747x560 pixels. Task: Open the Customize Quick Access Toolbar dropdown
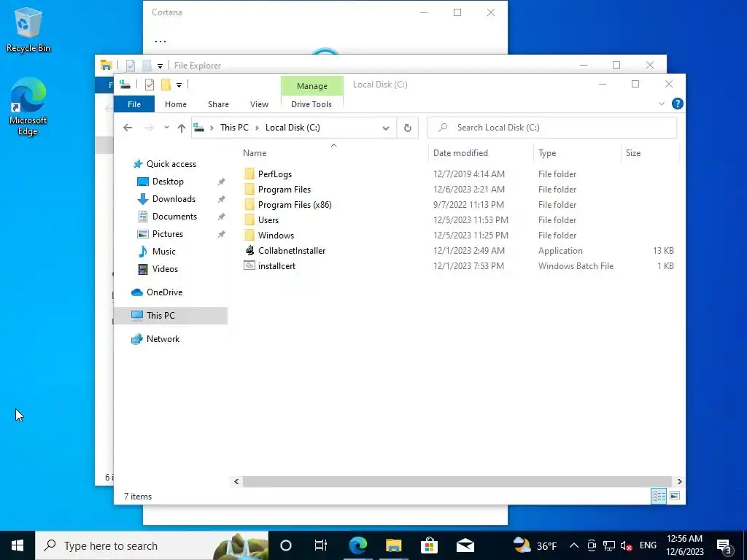pos(179,85)
